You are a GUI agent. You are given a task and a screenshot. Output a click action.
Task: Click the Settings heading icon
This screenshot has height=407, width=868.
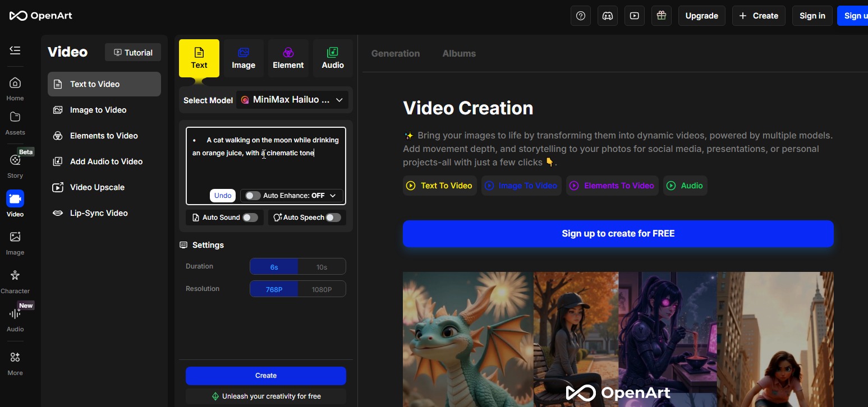tap(183, 245)
